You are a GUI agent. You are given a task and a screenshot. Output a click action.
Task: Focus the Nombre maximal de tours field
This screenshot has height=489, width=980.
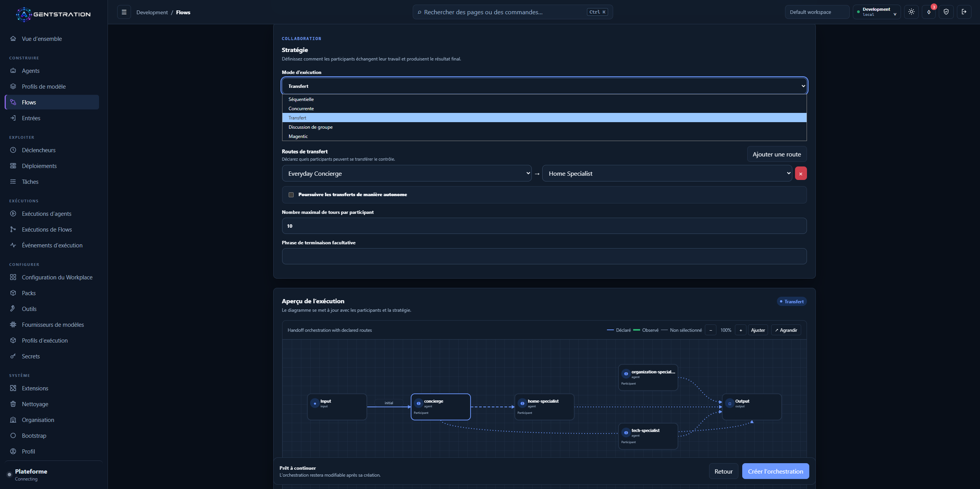(x=544, y=226)
